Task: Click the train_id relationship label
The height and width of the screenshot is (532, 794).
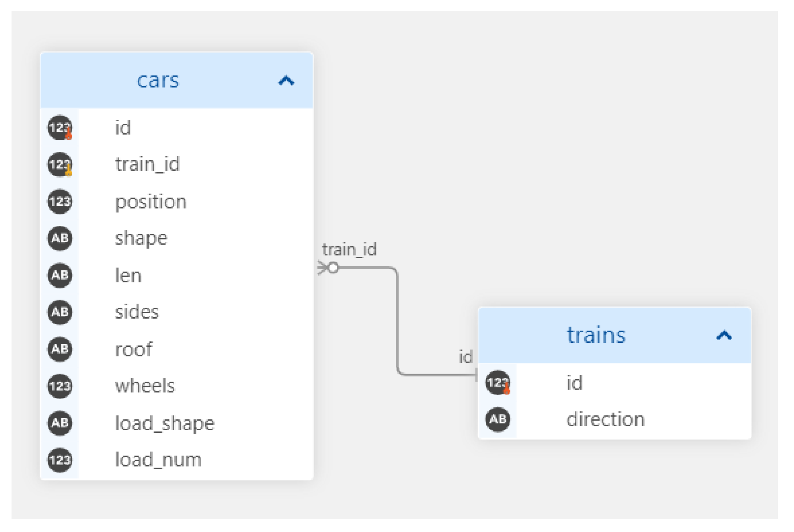Action: [349, 250]
